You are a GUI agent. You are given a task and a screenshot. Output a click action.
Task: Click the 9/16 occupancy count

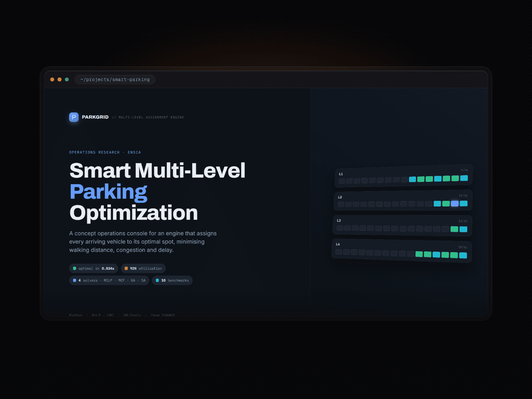464,170
